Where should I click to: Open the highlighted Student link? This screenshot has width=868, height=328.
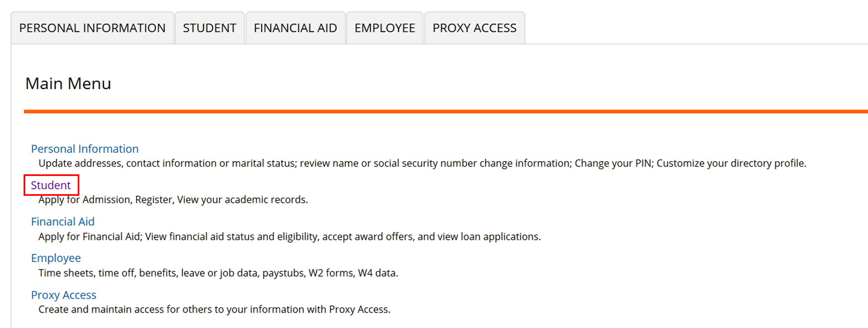[x=51, y=185]
